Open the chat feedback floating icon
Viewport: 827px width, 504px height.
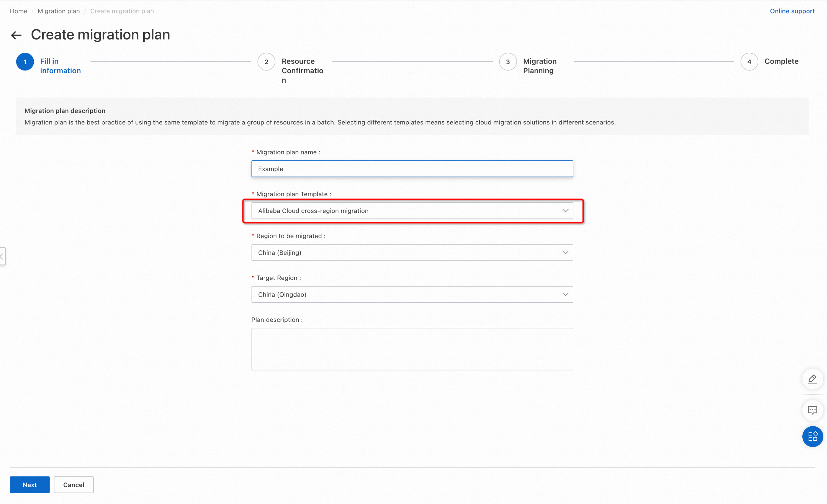point(812,410)
